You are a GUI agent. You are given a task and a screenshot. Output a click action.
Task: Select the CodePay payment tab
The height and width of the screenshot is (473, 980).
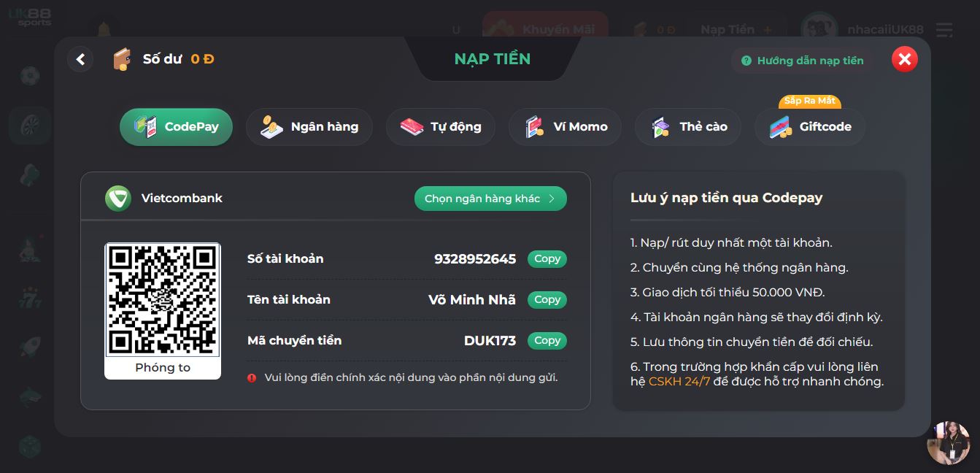[x=176, y=127]
